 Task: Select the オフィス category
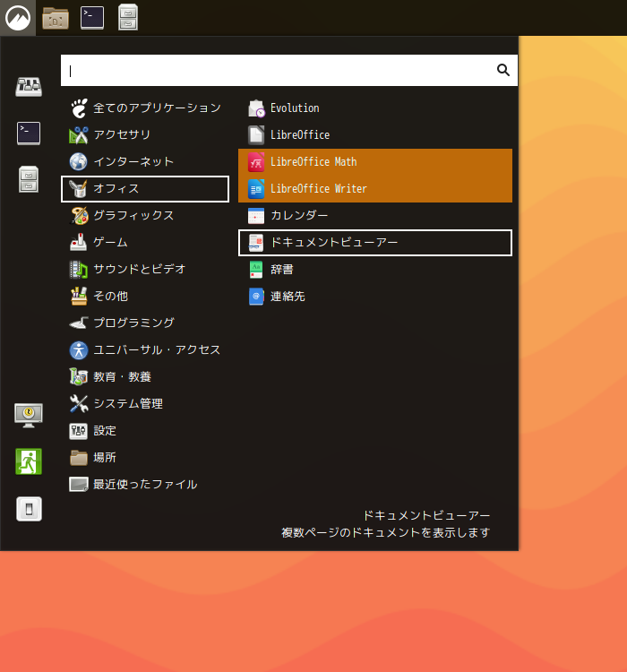point(145,188)
